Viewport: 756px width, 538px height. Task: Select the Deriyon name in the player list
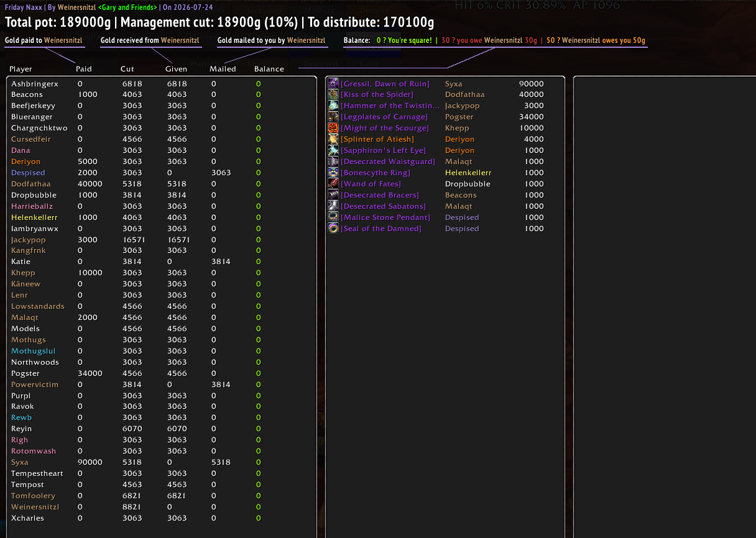[x=25, y=162]
